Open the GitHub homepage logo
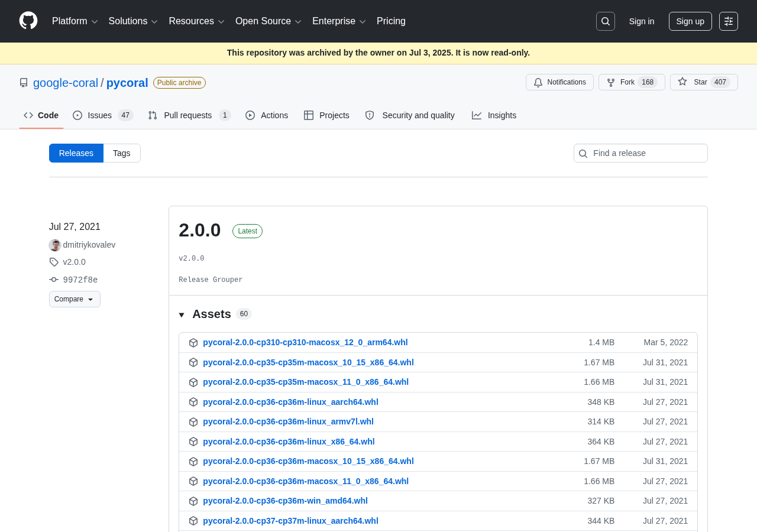Image resolution: width=757 pixels, height=532 pixels. tap(28, 21)
